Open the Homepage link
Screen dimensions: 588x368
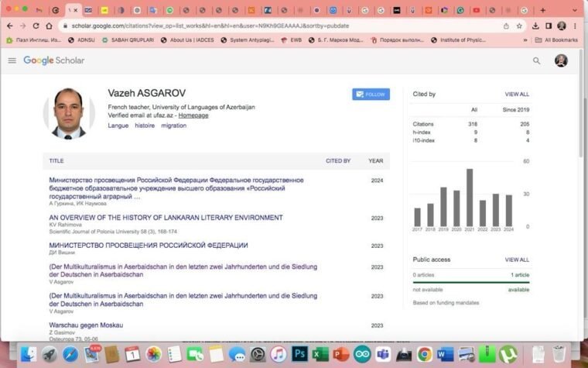[193, 115]
